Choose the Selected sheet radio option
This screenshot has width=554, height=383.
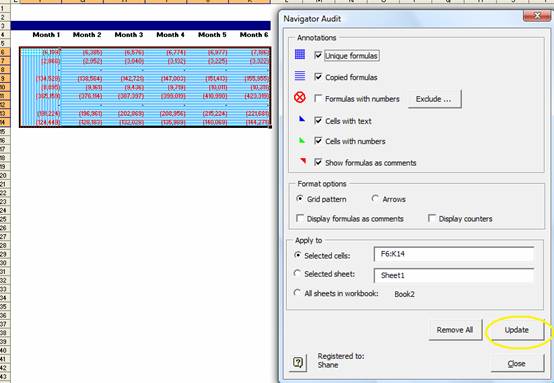[297, 273]
